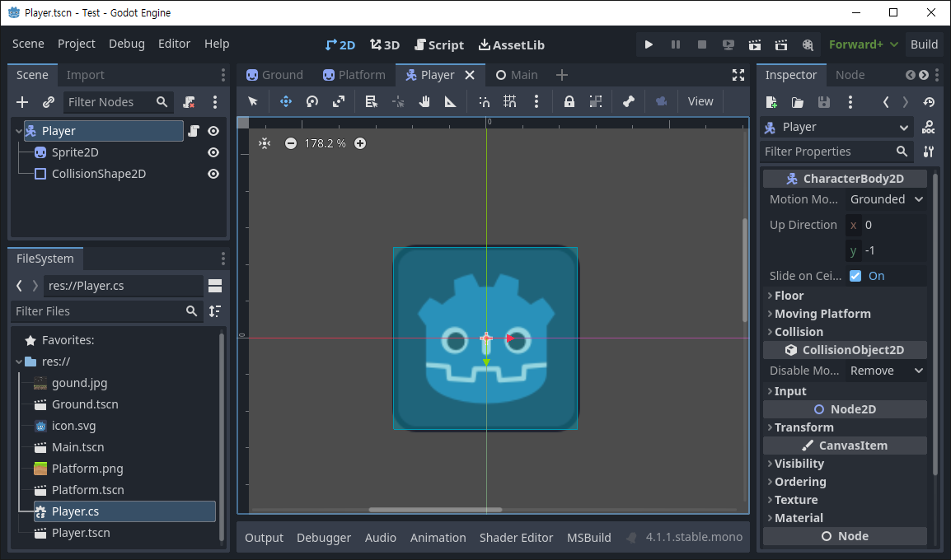
Task: Center the viewport view
Action: 265,143
